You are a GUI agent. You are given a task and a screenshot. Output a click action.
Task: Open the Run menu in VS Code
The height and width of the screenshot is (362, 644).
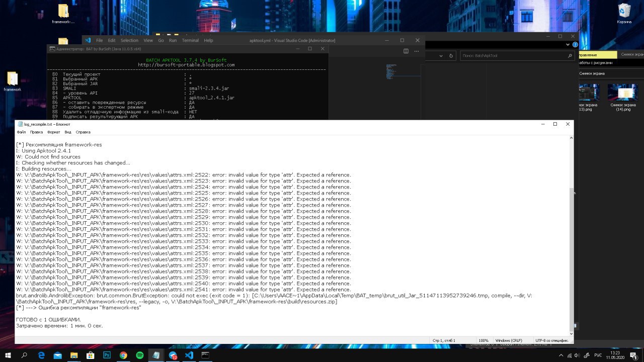pyautogui.click(x=173, y=40)
